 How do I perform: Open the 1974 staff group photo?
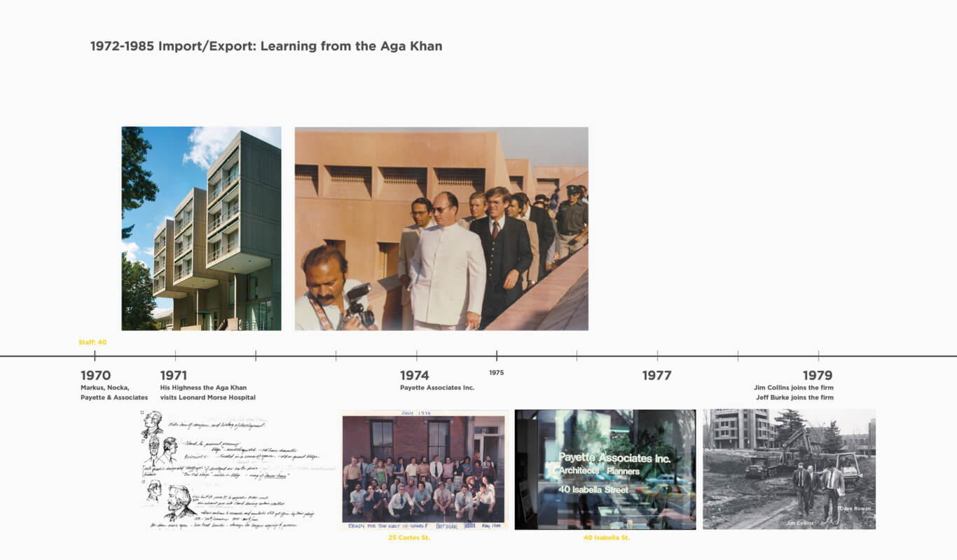(x=425, y=470)
